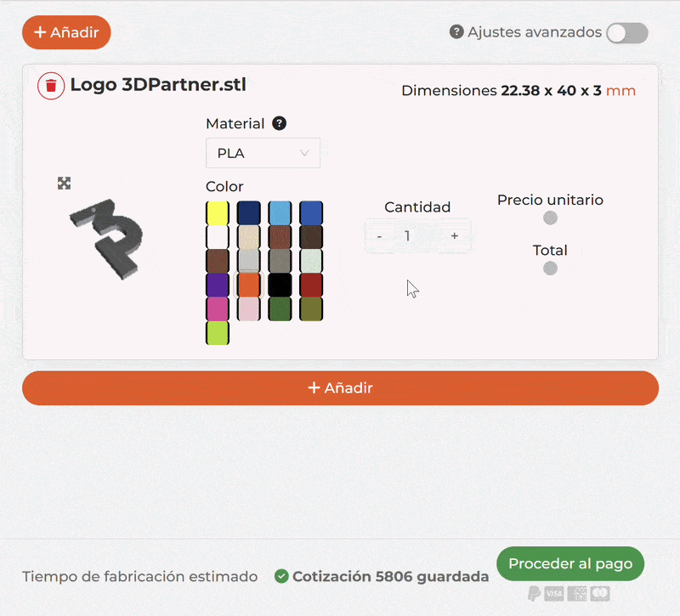Delete the Logo 3DPartner.stl file

click(x=51, y=86)
